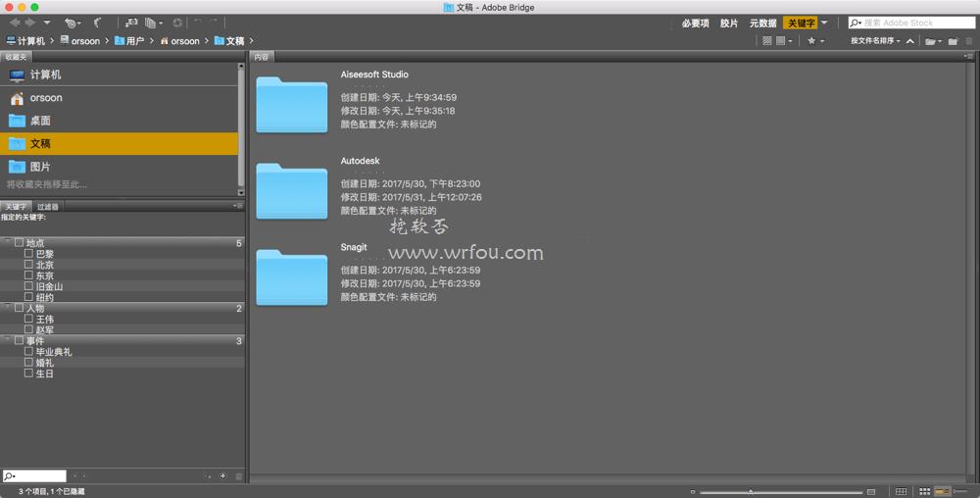Check the 生日 keyword
The width and height of the screenshot is (980, 498).
point(28,373)
